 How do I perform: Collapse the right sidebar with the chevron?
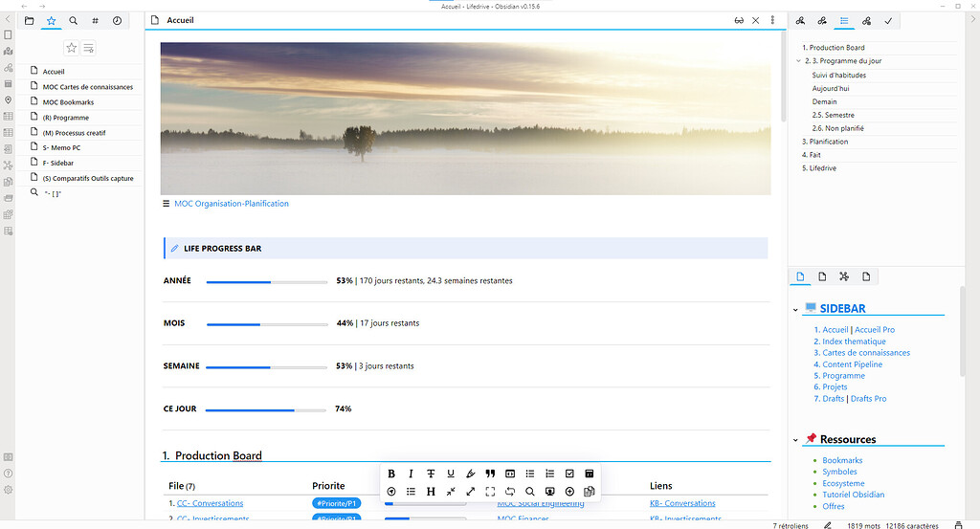point(972,19)
